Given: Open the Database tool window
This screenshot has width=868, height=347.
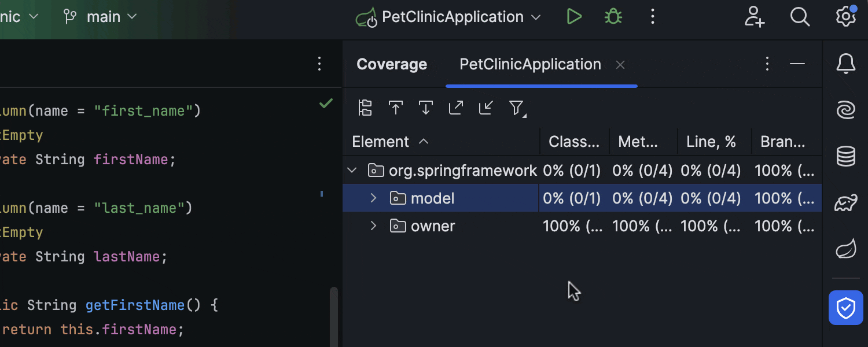Looking at the screenshot, I should point(846,156).
